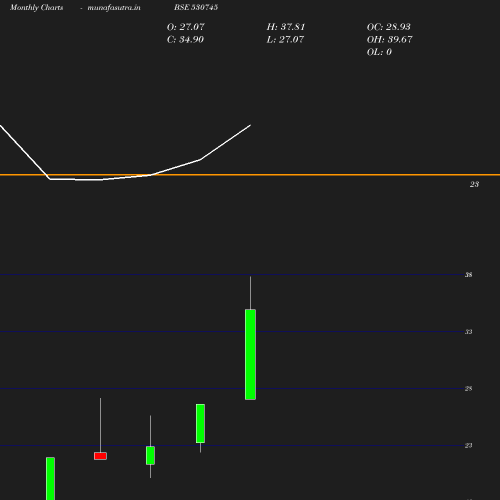Click the 23 label below orange line
Image resolution: width=500 pixels, height=500 pixels.
474,184
